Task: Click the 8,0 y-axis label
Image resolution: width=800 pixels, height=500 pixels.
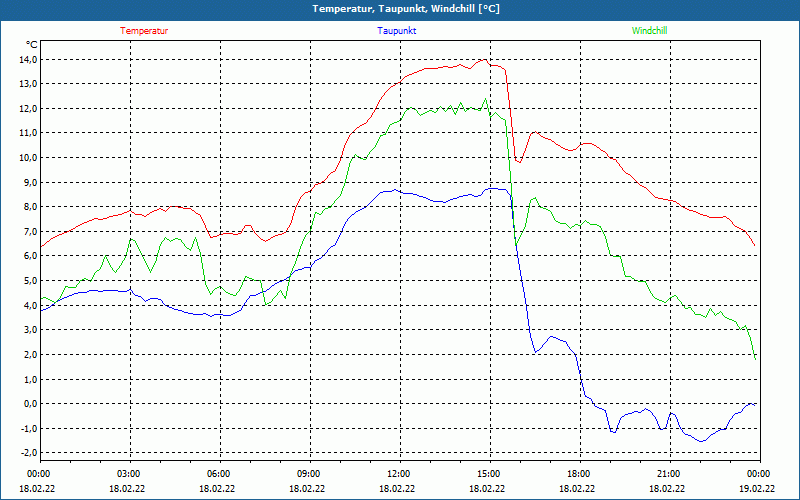Action: (x=31, y=207)
